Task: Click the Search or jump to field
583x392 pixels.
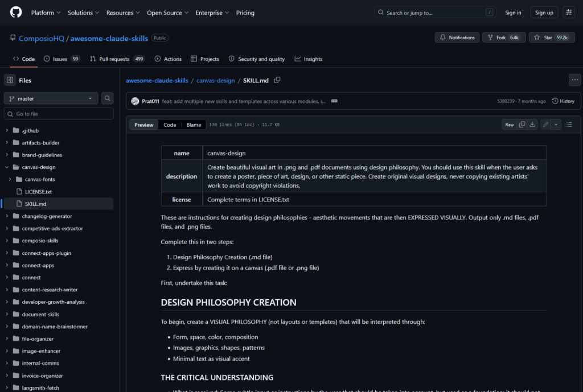Action: (x=435, y=13)
